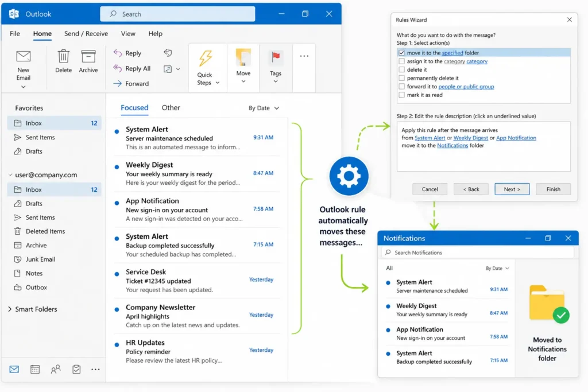The width and height of the screenshot is (588, 392).
Task: Open the People contacts icon
Action: [x=56, y=369]
